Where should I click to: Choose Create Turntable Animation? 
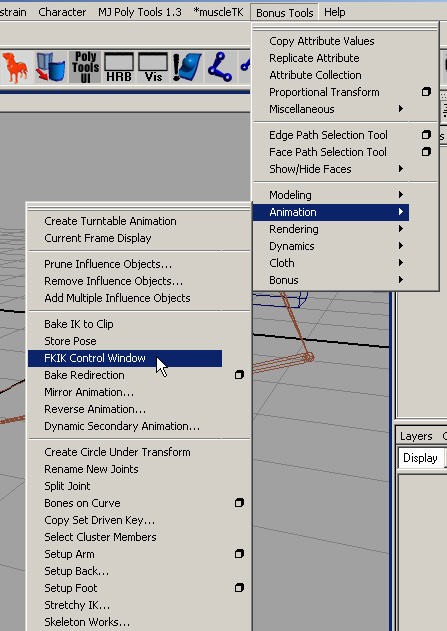coord(110,221)
